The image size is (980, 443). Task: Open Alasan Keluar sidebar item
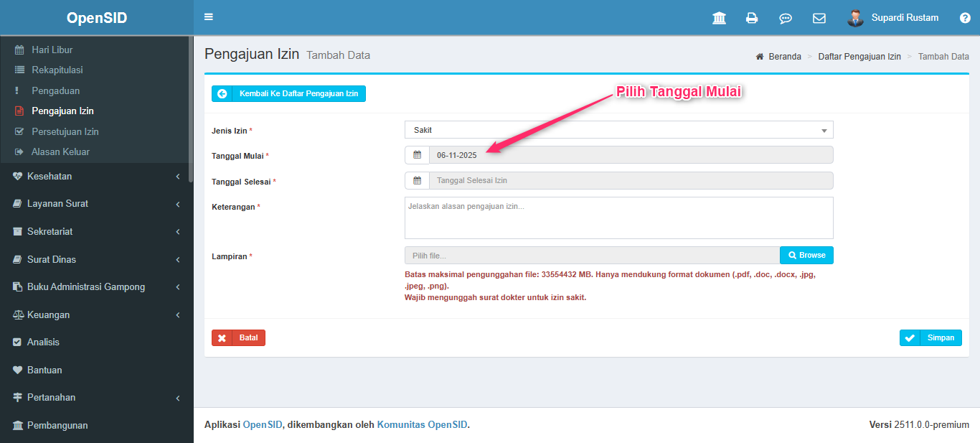(60, 151)
